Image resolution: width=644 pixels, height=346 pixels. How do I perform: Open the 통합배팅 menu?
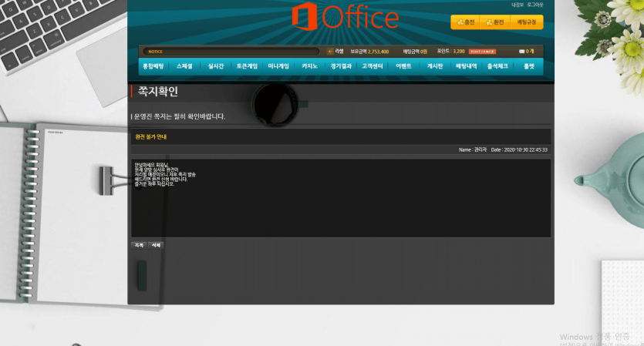[153, 66]
